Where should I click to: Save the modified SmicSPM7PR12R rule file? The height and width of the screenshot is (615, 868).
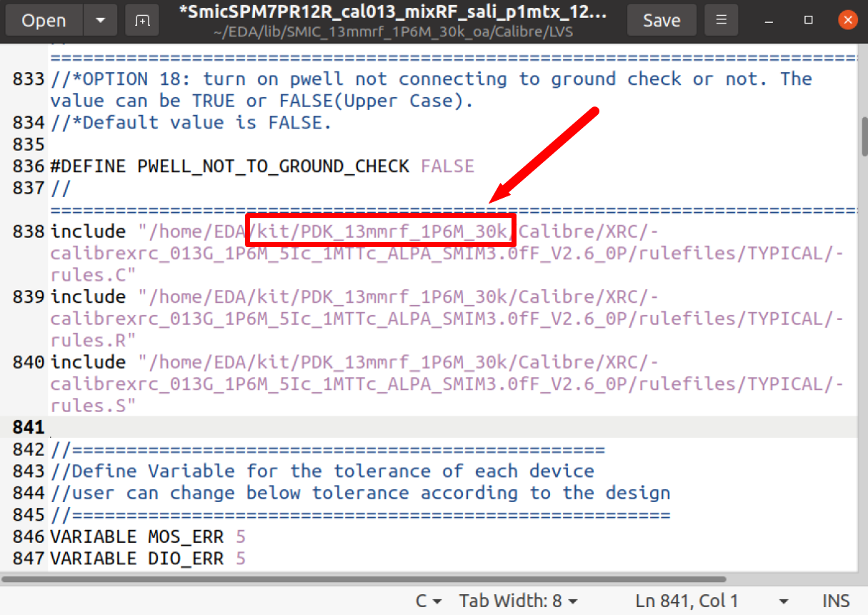pyautogui.click(x=661, y=20)
